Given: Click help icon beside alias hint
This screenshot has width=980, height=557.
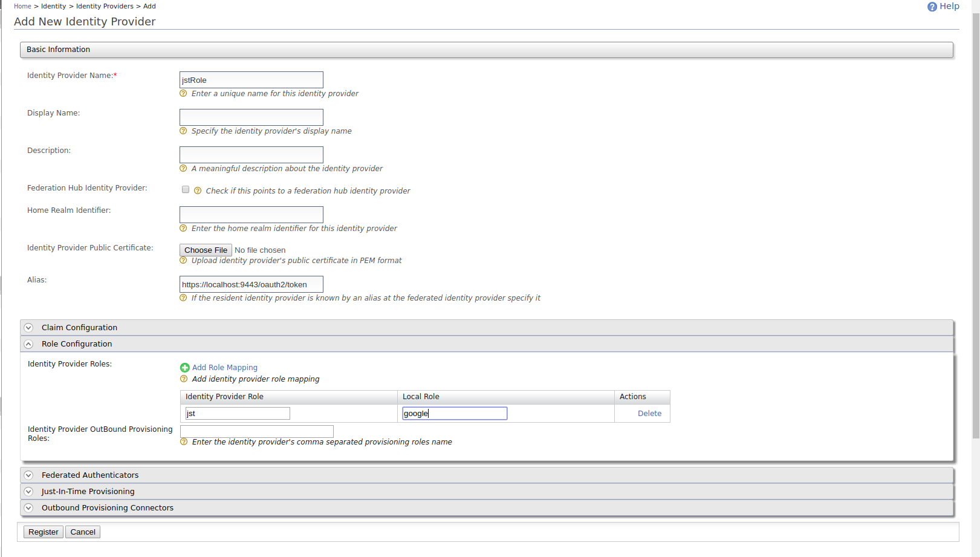Looking at the screenshot, I should 183,298.
